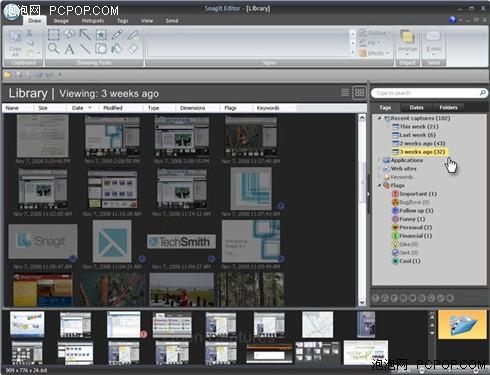
Task: Sort by the Keywords column header
Action: (x=273, y=108)
